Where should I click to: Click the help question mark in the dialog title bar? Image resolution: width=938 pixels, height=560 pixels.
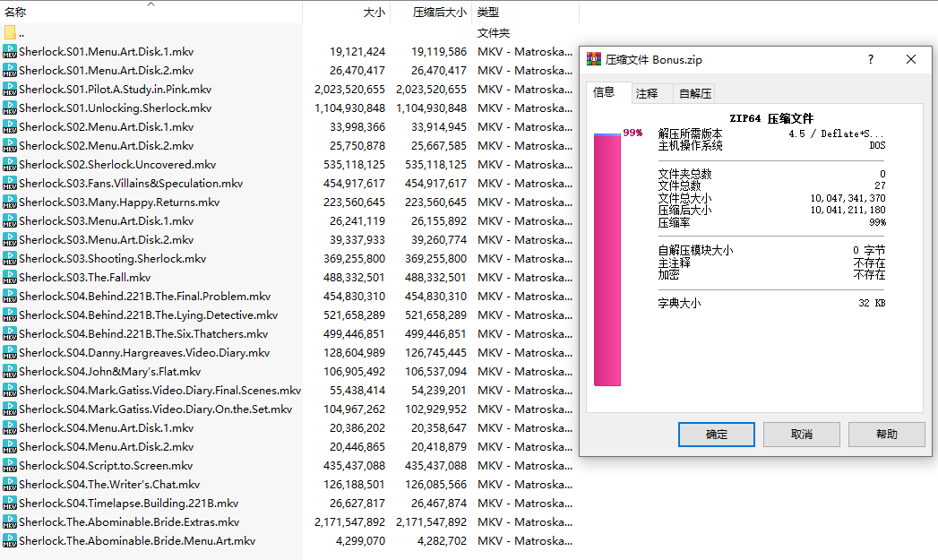tap(871, 60)
